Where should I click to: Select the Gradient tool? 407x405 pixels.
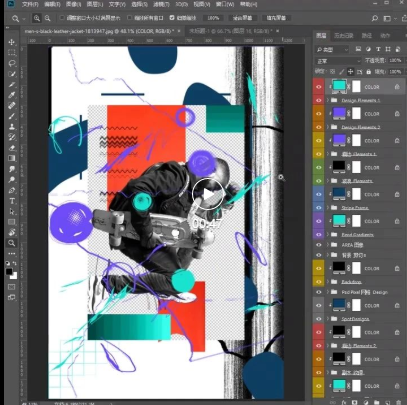(x=12, y=158)
